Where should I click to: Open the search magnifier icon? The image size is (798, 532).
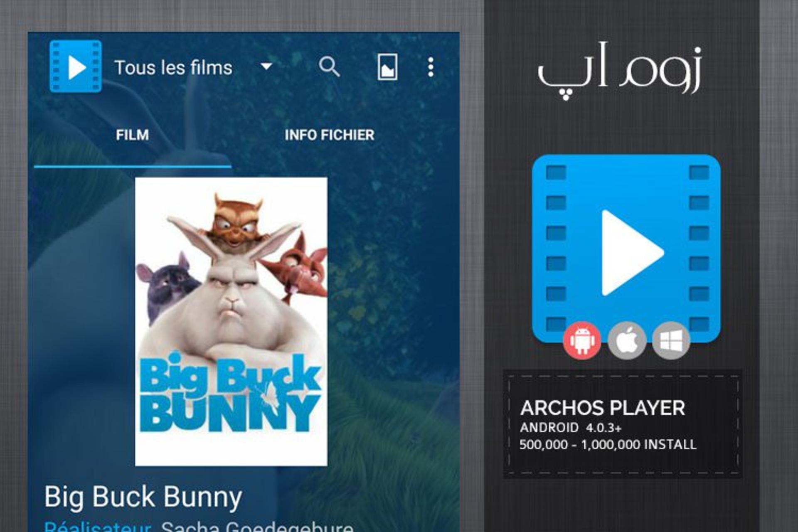(329, 67)
